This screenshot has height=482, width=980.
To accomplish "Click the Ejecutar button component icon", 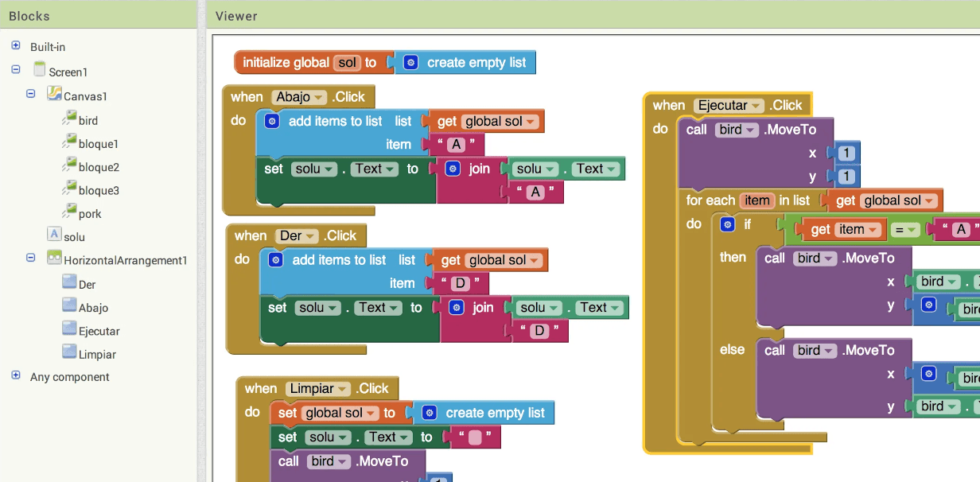I will 69,330.
